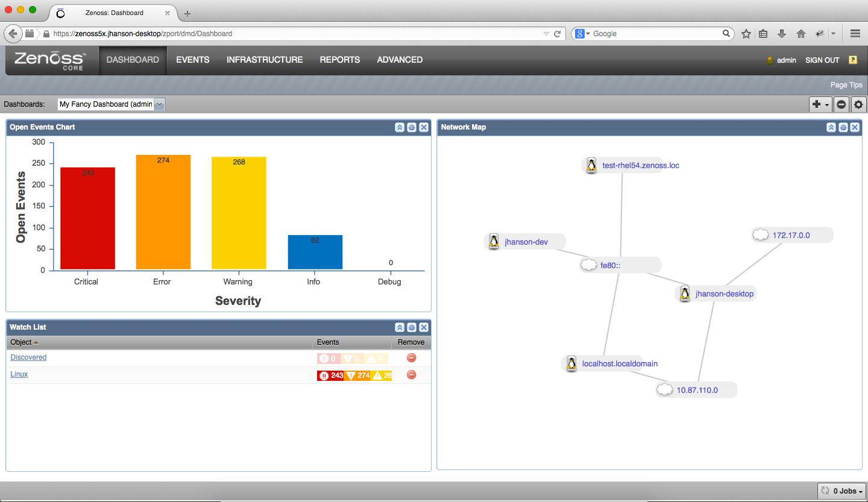Screen dimensions: 868x502
Task: Open the 0 Jobs dropdown
Action: [842, 491]
